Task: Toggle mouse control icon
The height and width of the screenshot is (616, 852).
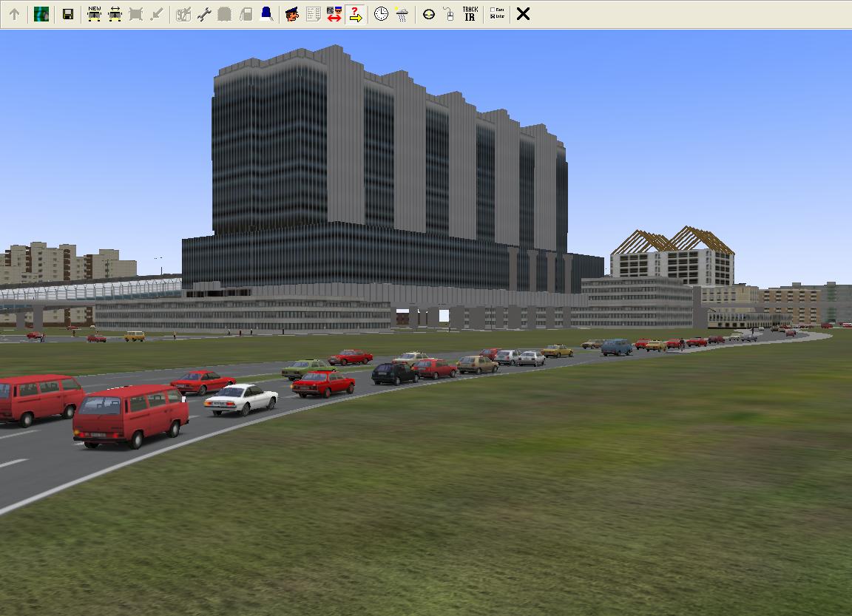Action: click(449, 14)
